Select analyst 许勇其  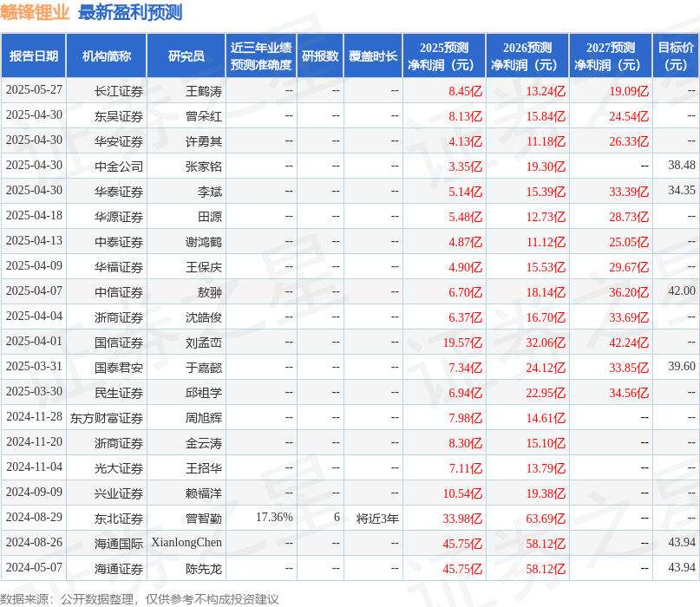[x=204, y=141]
